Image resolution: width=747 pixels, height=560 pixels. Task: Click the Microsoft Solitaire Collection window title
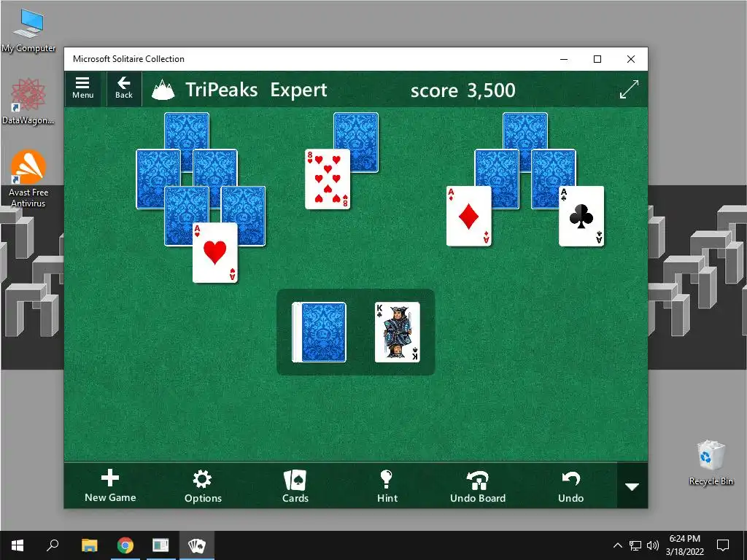pyautogui.click(x=128, y=59)
